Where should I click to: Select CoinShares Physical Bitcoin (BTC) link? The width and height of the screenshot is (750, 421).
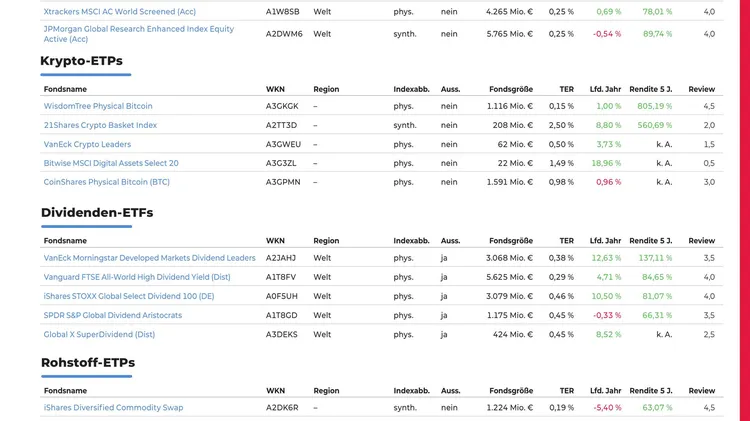pyautogui.click(x=107, y=182)
